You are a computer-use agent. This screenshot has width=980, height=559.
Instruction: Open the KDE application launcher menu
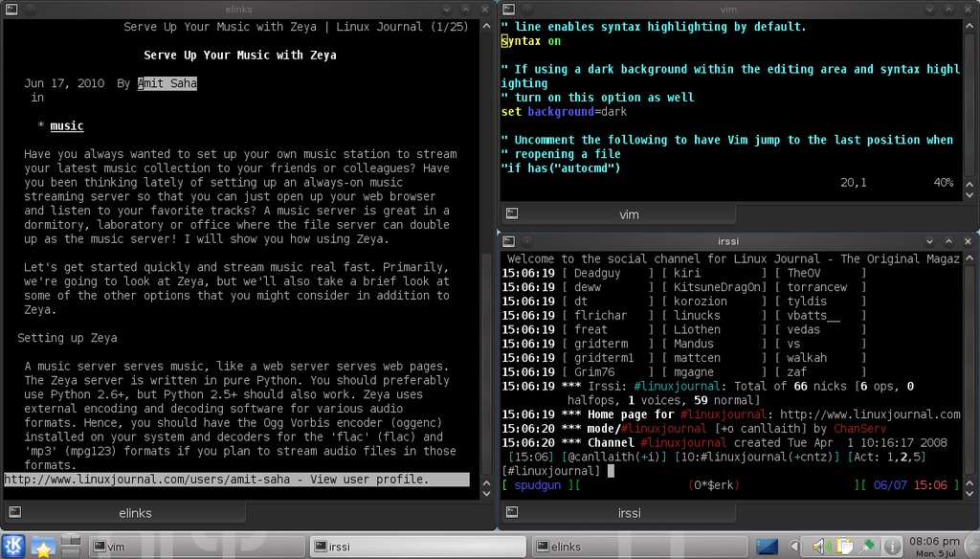coord(14,547)
